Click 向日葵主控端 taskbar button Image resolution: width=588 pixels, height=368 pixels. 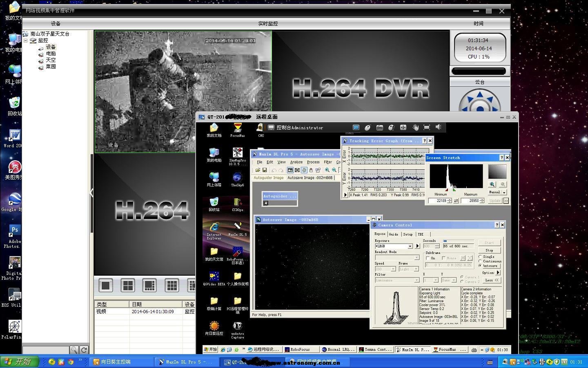click(121, 362)
